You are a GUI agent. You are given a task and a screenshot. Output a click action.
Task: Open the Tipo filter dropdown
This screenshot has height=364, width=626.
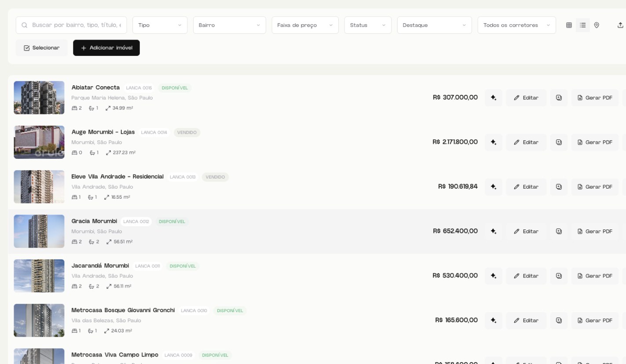pyautogui.click(x=160, y=25)
